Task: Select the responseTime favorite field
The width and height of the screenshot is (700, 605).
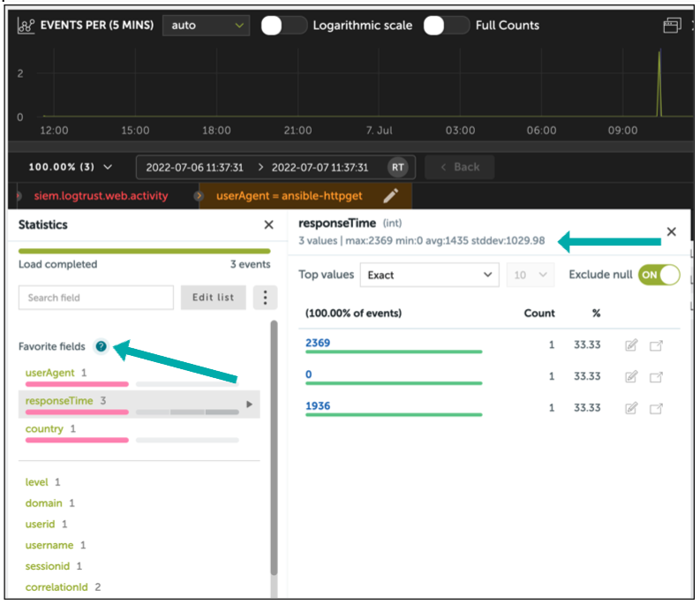Action: pyautogui.click(x=60, y=401)
